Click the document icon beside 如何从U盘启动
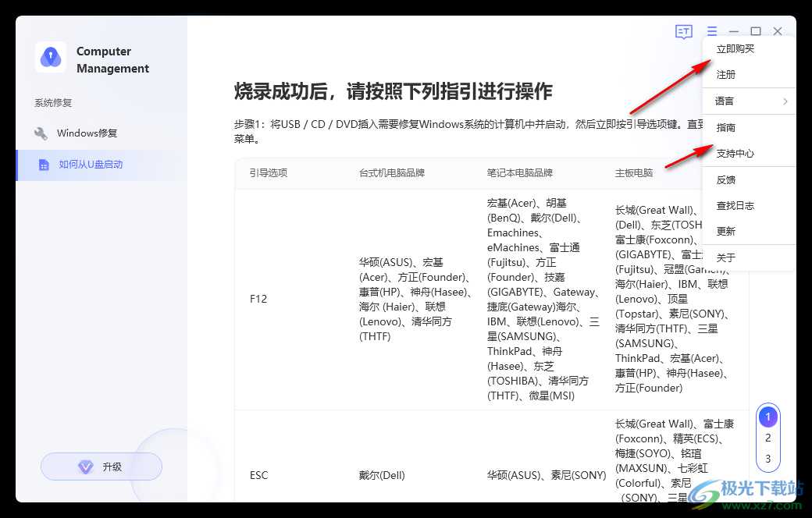This screenshot has height=518, width=812. point(44,165)
